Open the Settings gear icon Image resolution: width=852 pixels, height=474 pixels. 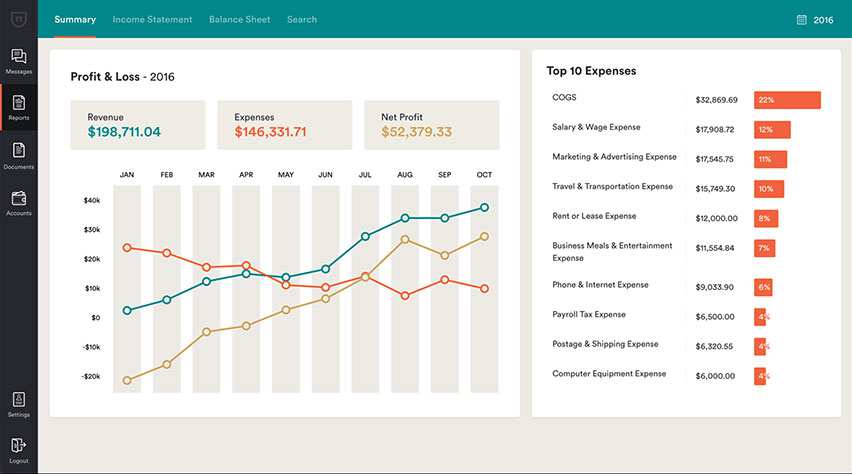point(18,400)
